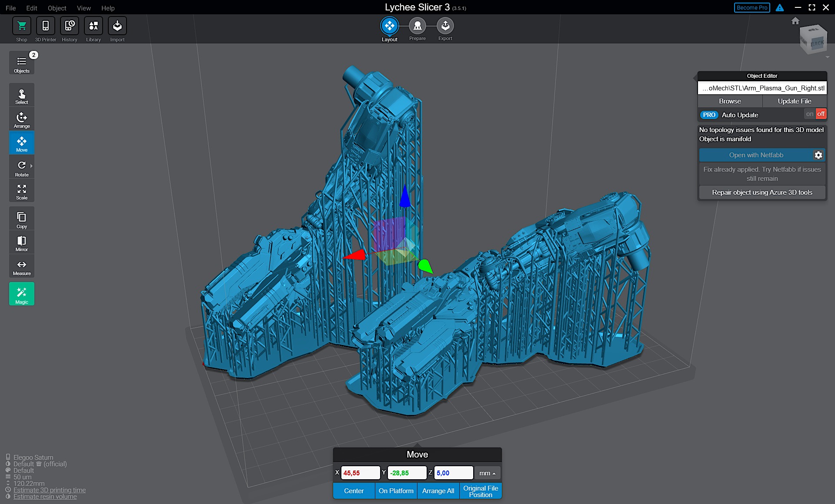This screenshot has height=504, width=835.
Task: Click the Import icon
Action: (x=117, y=26)
